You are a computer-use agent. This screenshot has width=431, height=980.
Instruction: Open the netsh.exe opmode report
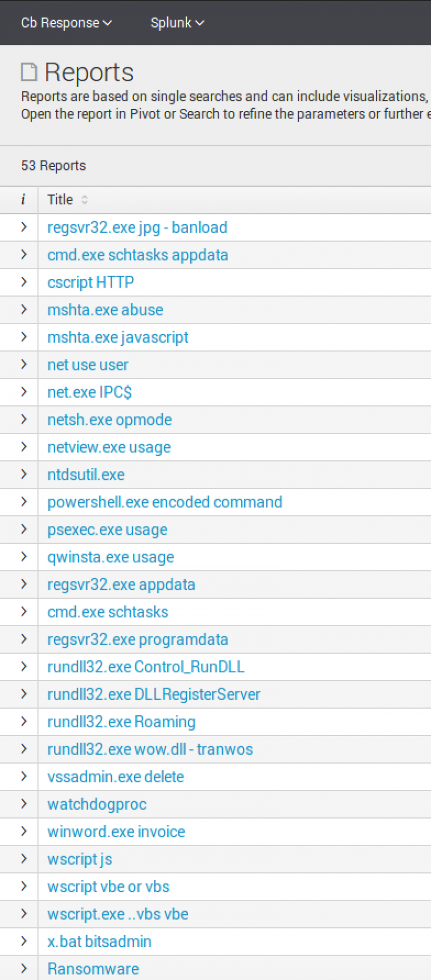point(109,420)
